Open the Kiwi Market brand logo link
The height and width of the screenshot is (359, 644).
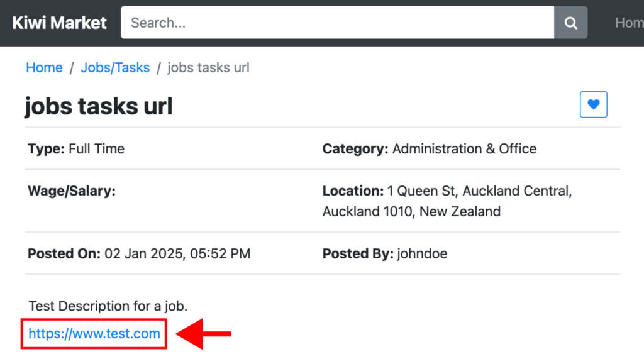coord(59,23)
